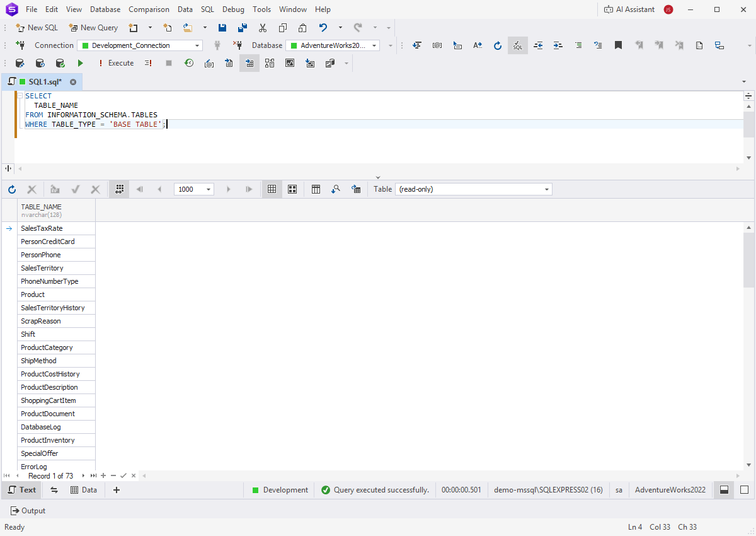Click the blue Undo arrow
The width and height of the screenshot is (756, 536).
[323, 28]
